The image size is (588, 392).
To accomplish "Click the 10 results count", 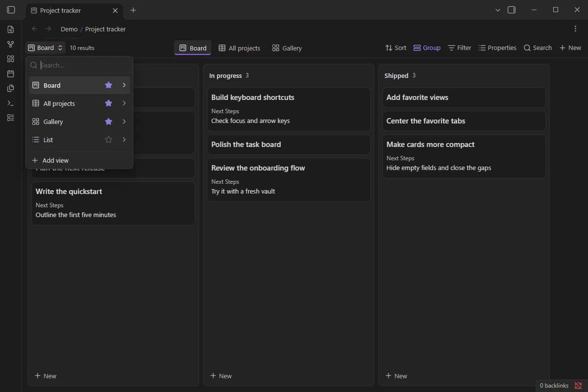I will coord(82,48).
